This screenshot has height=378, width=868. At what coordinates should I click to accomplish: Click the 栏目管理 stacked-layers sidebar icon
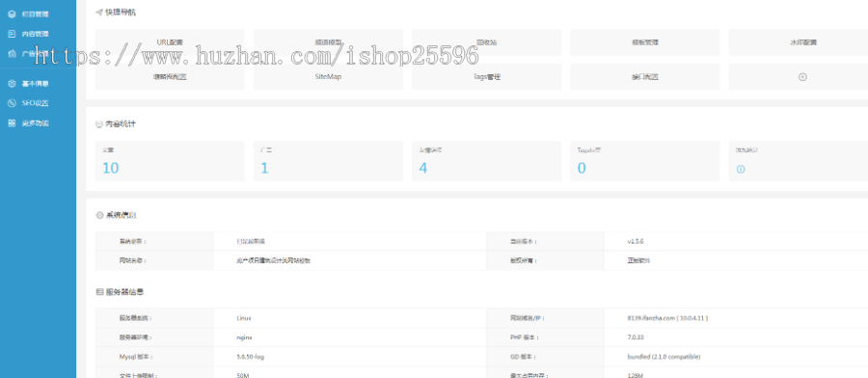[12, 13]
